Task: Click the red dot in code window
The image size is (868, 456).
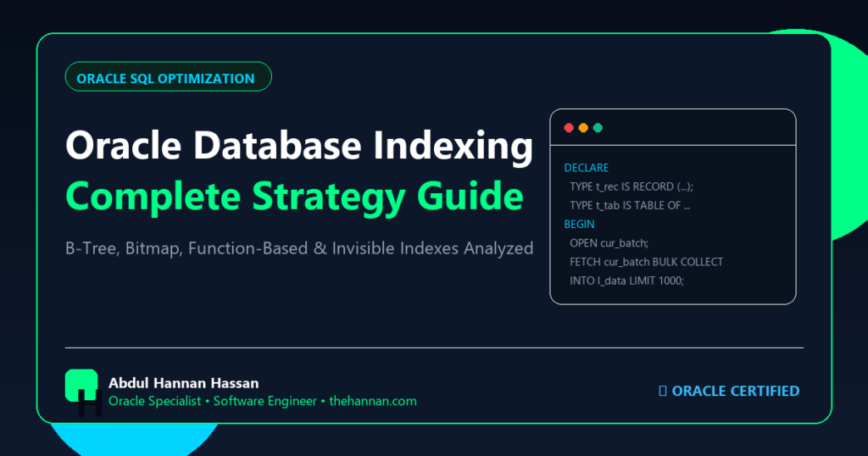Action: (x=569, y=128)
